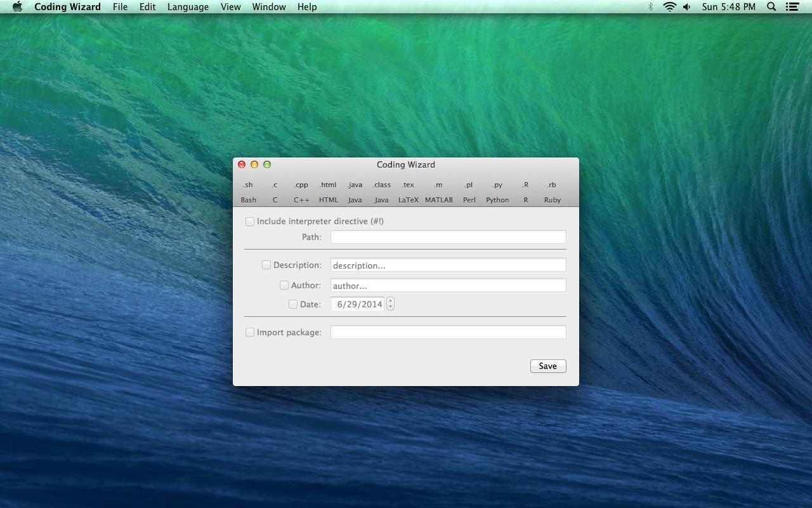812x508 pixels.
Task: Zoom the Coding Wizard window via green button
Action: tap(267, 164)
